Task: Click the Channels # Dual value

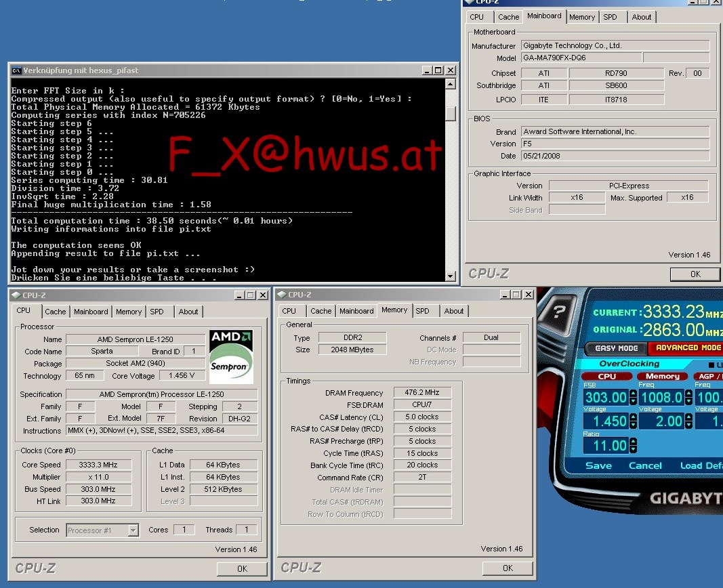Action: point(491,337)
